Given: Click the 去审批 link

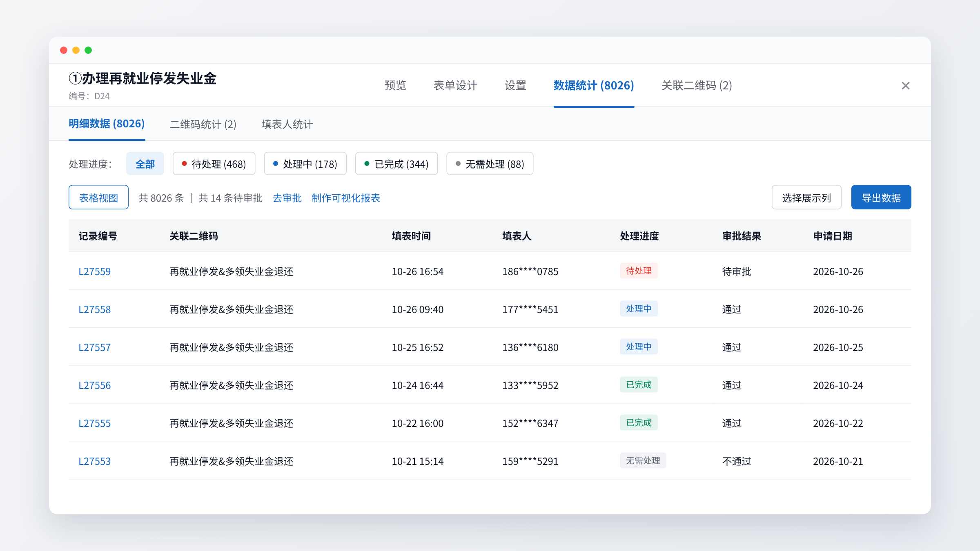Looking at the screenshot, I should pos(287,198).
